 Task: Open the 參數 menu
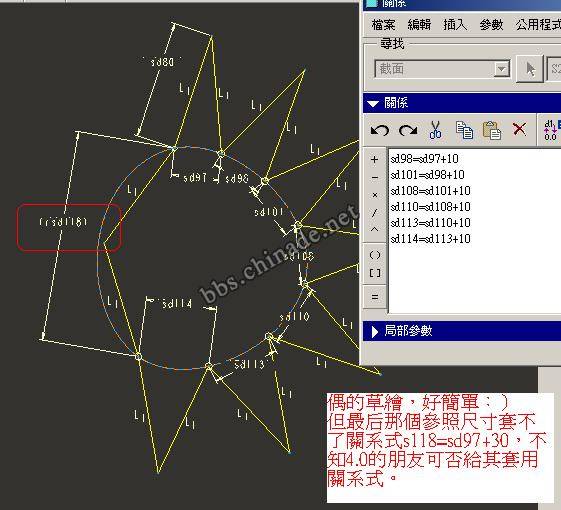(x=491, y=25)
